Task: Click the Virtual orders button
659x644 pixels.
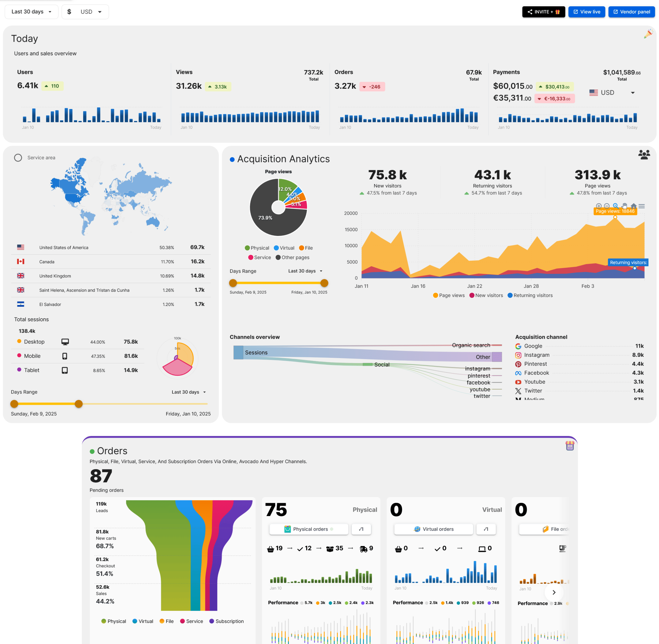Action: pyautogui.click(x=434, y=529)
